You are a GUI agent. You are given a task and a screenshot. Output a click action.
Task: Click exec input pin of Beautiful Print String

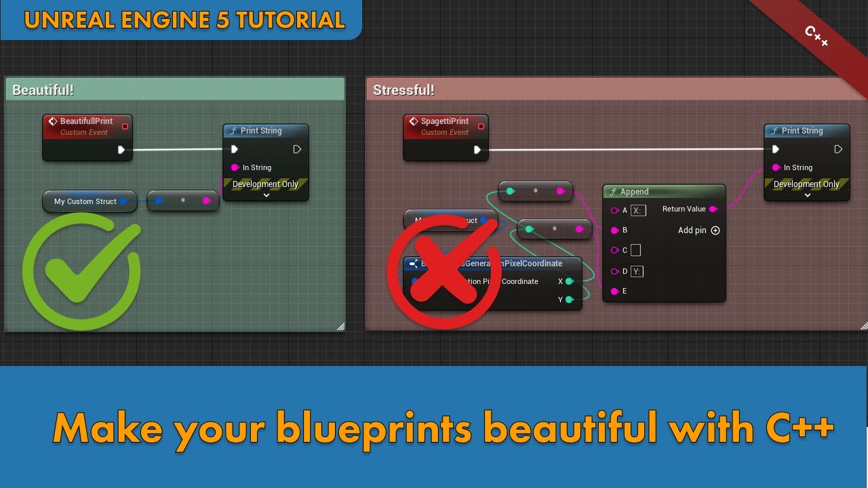(235, 149)
